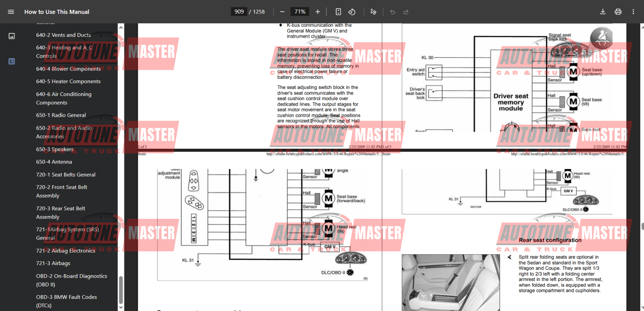Click the page number input field
The height and width of the screenshot is (311, 644).
[239, 12]
